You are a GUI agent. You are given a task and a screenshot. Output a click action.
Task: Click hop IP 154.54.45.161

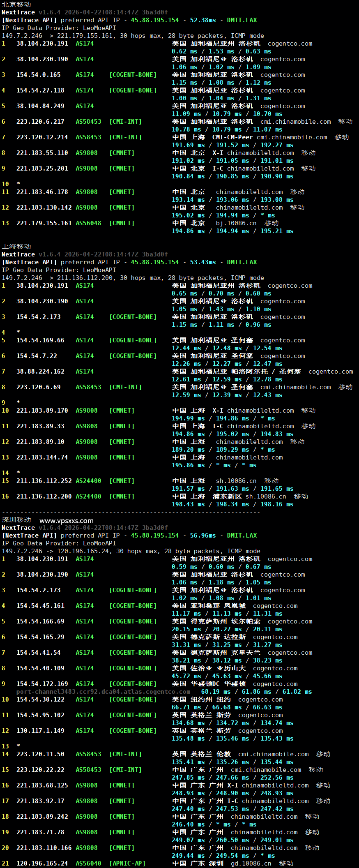coord(40,606)
